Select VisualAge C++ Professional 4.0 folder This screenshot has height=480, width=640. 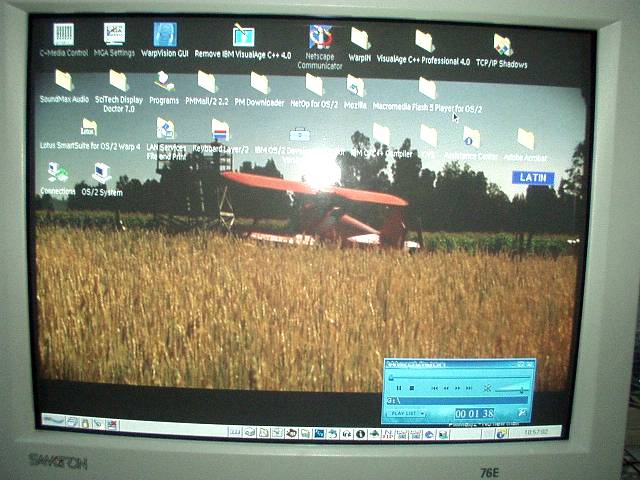[424, 41]
